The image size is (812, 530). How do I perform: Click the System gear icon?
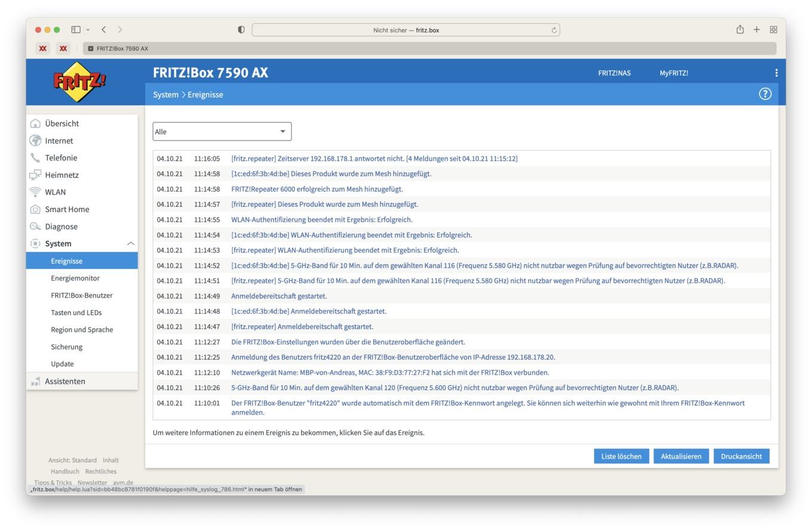coord(35,243)
